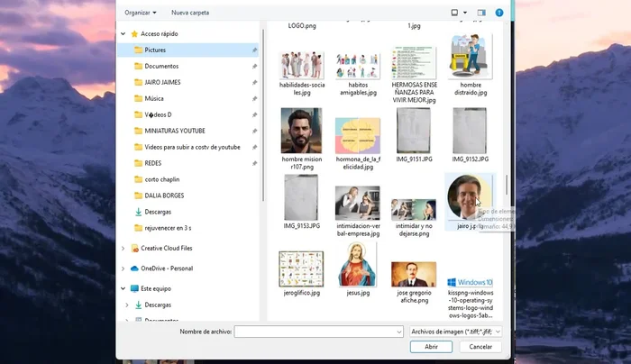
Task: Click the pin icon beside JAIRO JAIMES
Action: click(x=254, y=82)
